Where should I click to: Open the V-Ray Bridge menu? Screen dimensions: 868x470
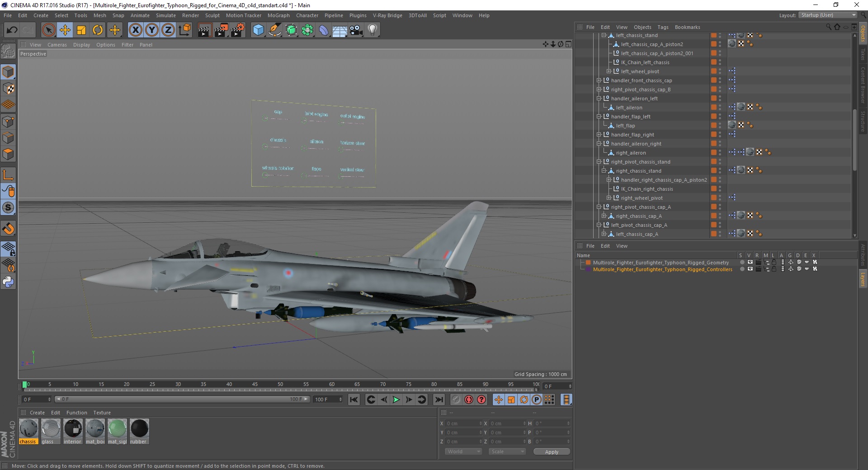pyautogui.click(x=387, y=15)
